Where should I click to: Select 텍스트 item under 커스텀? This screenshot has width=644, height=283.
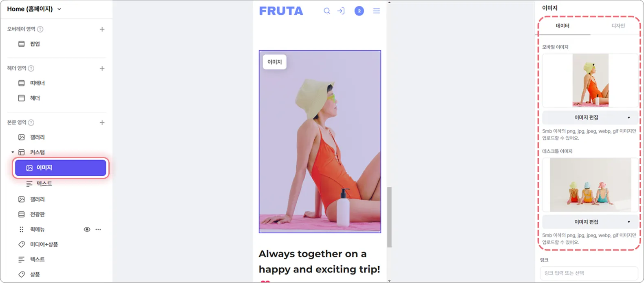pyautogui.click(x=44, y=184)
